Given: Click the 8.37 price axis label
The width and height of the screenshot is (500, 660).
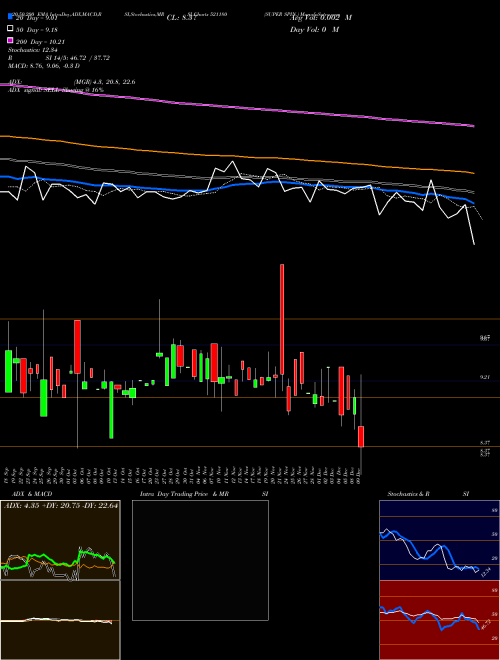Looking at the screenshot, I should coord(485,443).
